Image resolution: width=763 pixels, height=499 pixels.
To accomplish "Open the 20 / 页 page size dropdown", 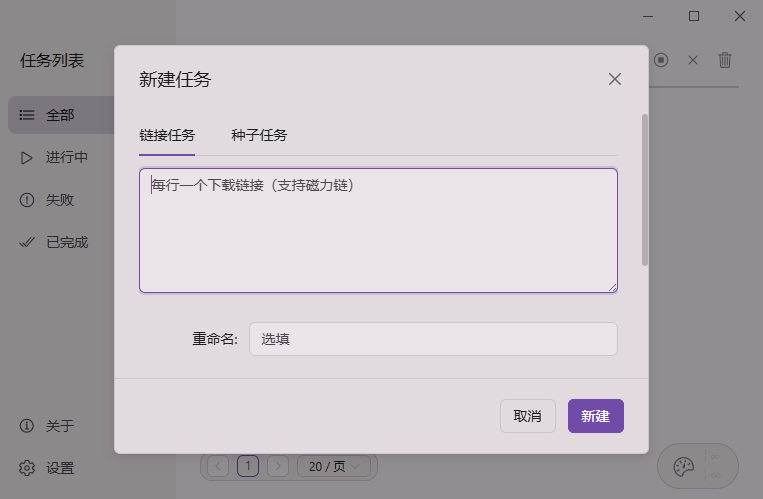I will 334,466.
